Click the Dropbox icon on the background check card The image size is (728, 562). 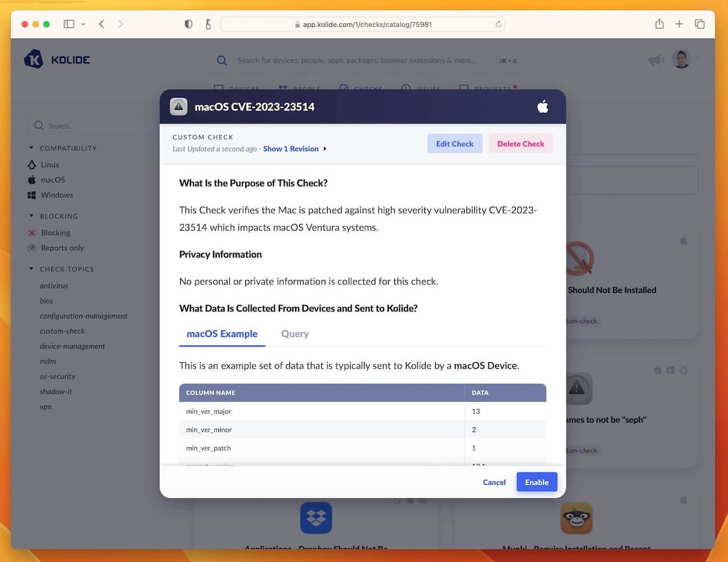[x=316, y=518]
